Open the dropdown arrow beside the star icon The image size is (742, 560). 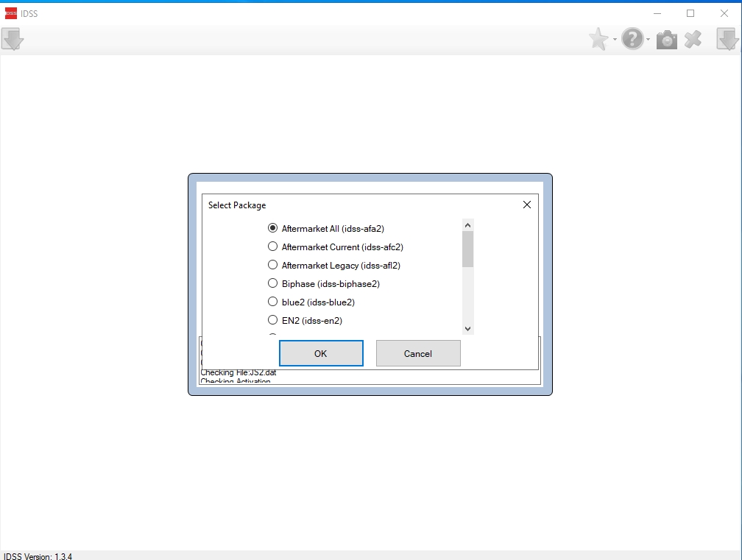tap(615, 40)
